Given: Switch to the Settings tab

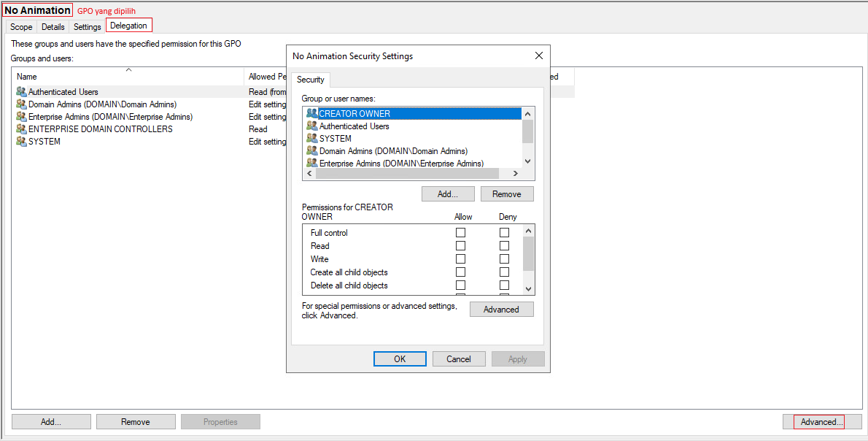Looking at the screenshot, I should pyautogui.click(x=88, y=27).
